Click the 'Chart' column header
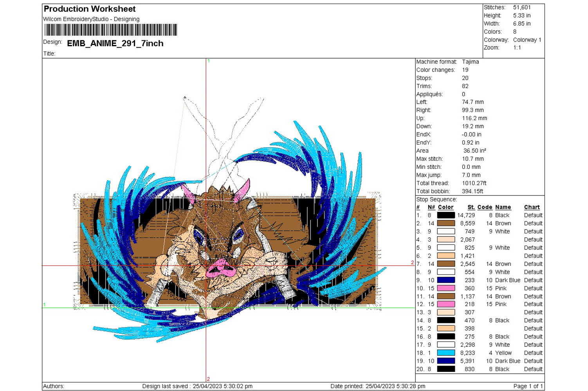The image size is (588, 391). (532, 207)
